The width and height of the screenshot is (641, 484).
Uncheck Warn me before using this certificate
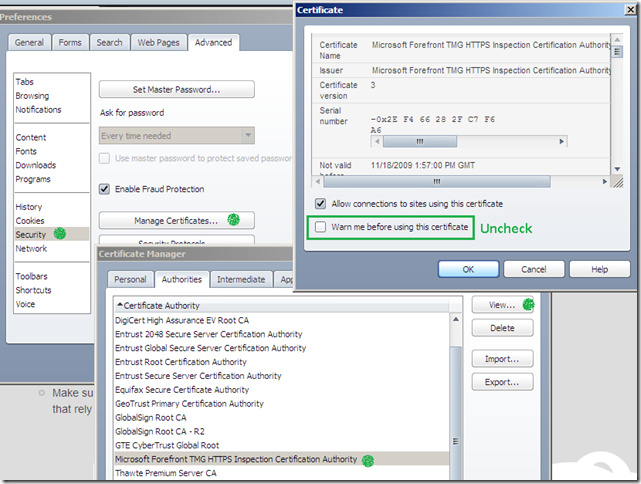320,227
